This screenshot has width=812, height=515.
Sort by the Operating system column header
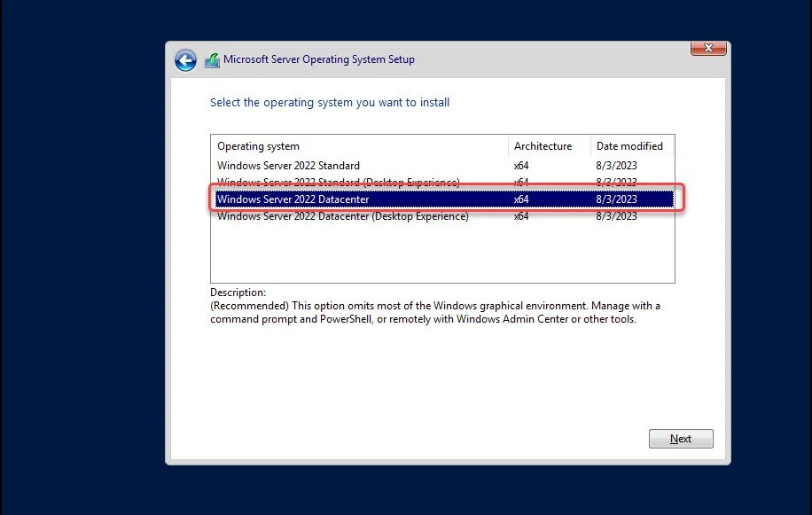(x=259, y=146)
